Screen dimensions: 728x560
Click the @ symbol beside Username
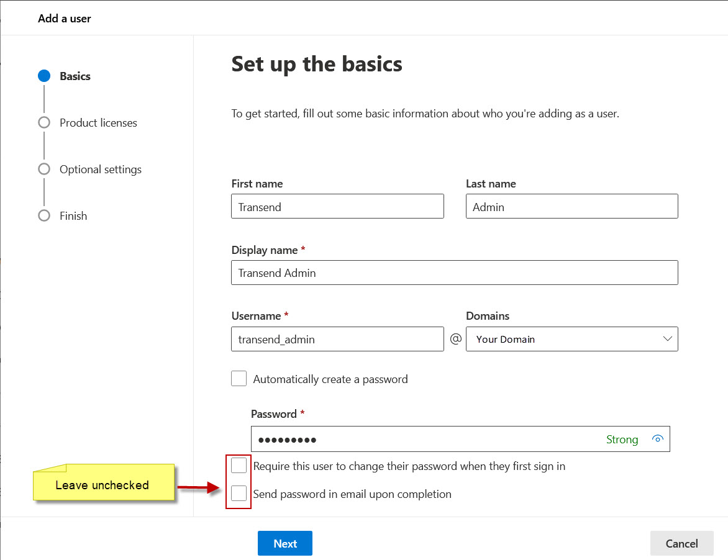point(455,338)
